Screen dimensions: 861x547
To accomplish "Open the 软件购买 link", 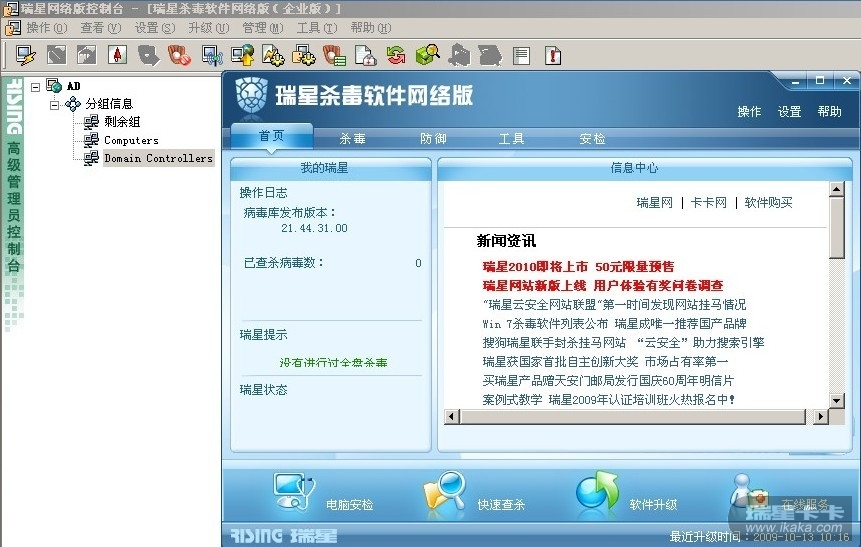I will 768,203.
